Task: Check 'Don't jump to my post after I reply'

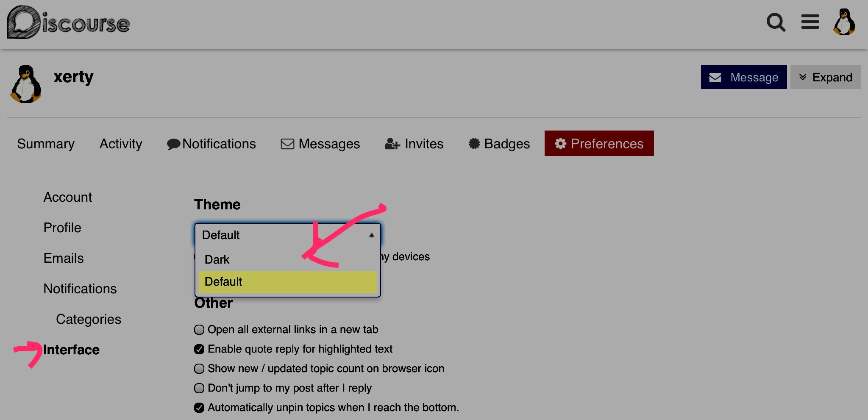Action: [x=199, y=388]
